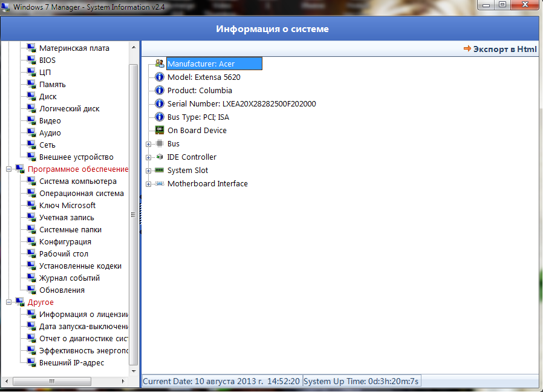This screenshot has width=543, height=392.
Task: Click the Manufacturer users icon
Action: 159,64
